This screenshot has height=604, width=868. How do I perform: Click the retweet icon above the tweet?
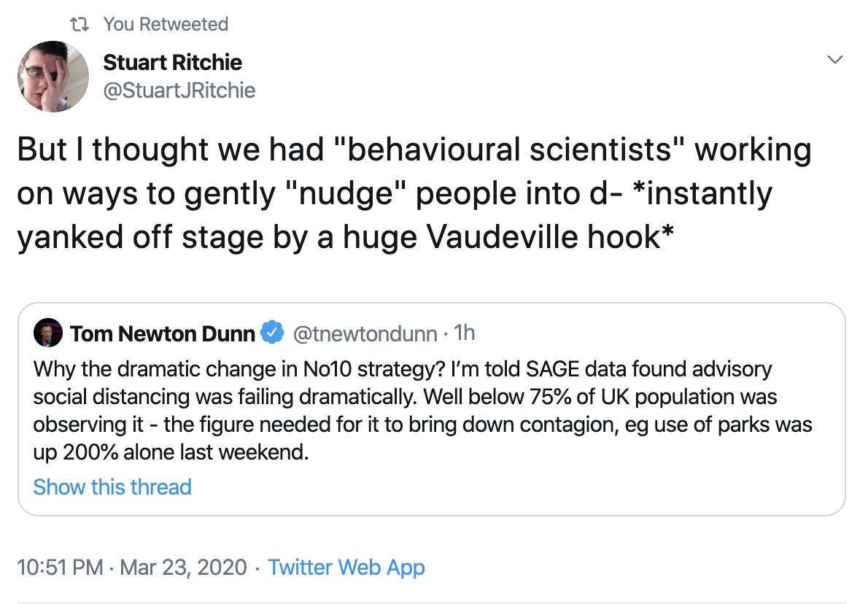[x=77, y=24]
